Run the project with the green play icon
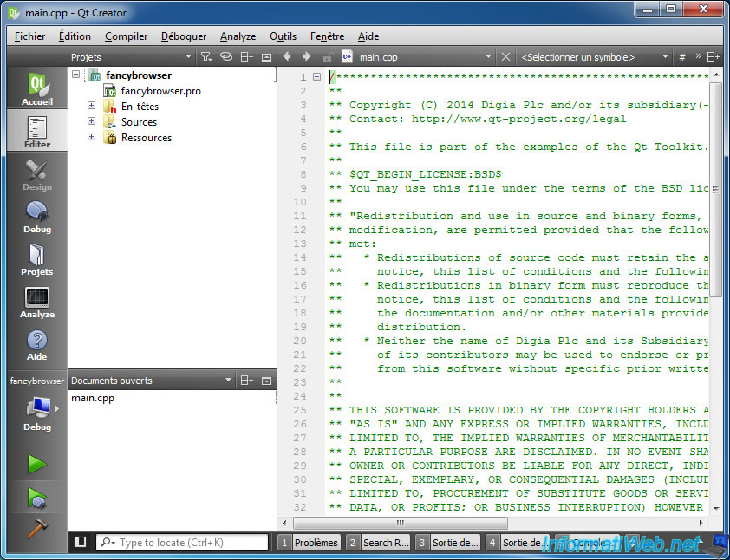Image resolution: width=730 pixels, height=560 pixels. pyautogui.click(x=37, y=465)
